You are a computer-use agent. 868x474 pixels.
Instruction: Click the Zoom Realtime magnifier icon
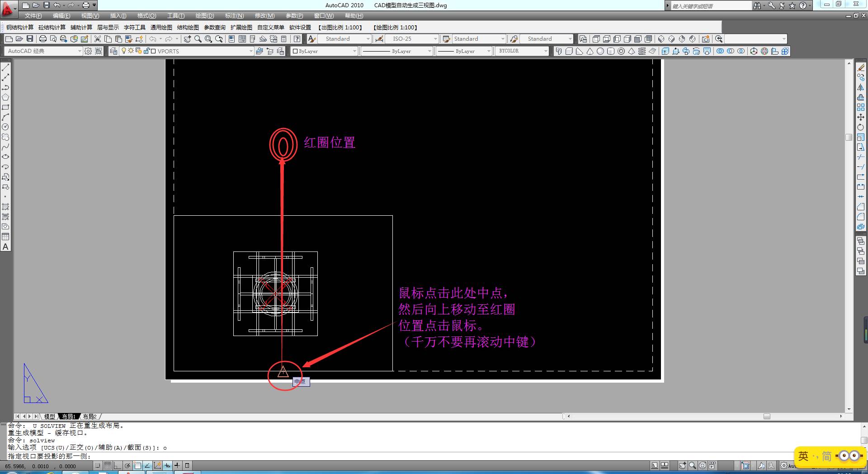[x=198, y=39]
